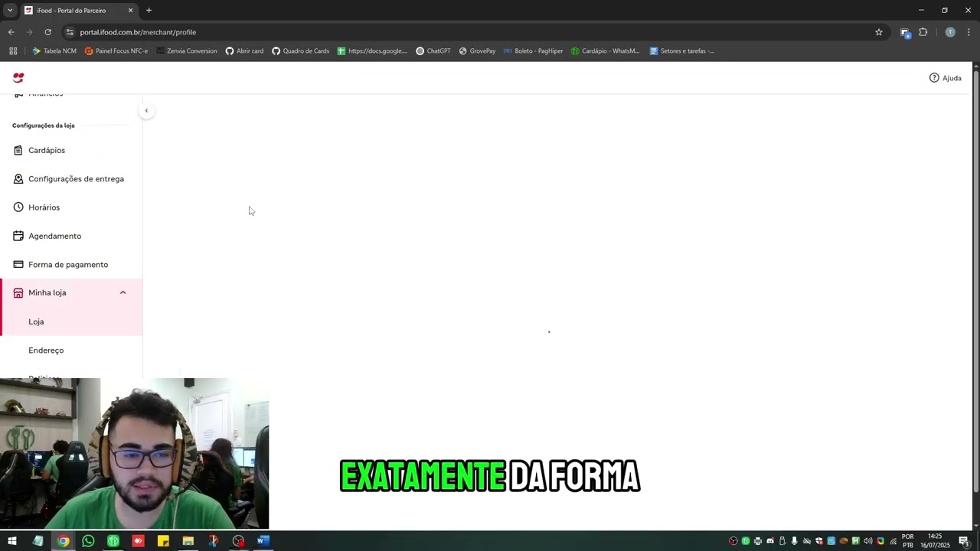Open the Boleto - PagHiper bookmark

(534, 51)
